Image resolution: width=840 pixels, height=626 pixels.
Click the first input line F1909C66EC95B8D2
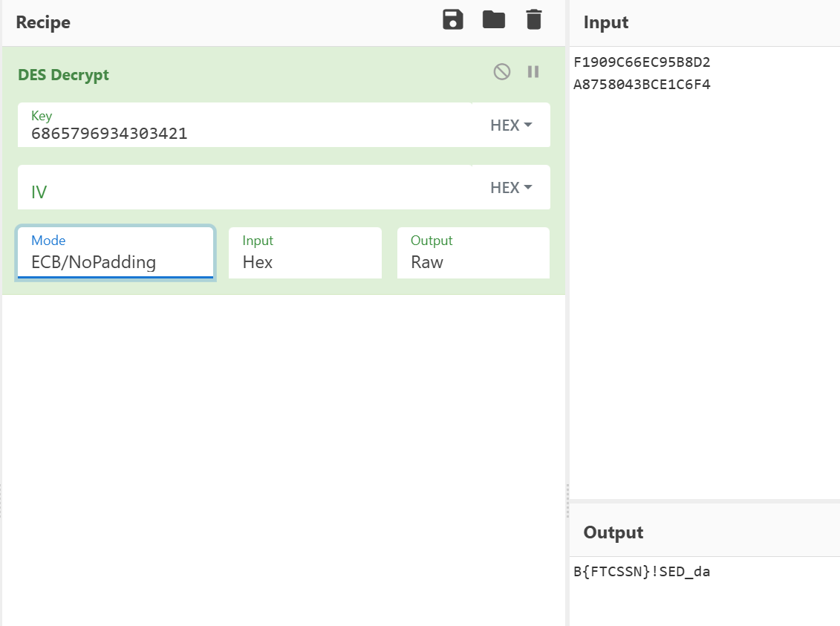pos(642,62)
